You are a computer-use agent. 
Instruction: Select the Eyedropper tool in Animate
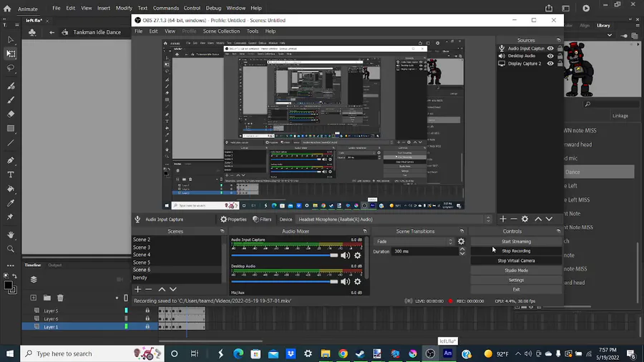pos(11,203)
